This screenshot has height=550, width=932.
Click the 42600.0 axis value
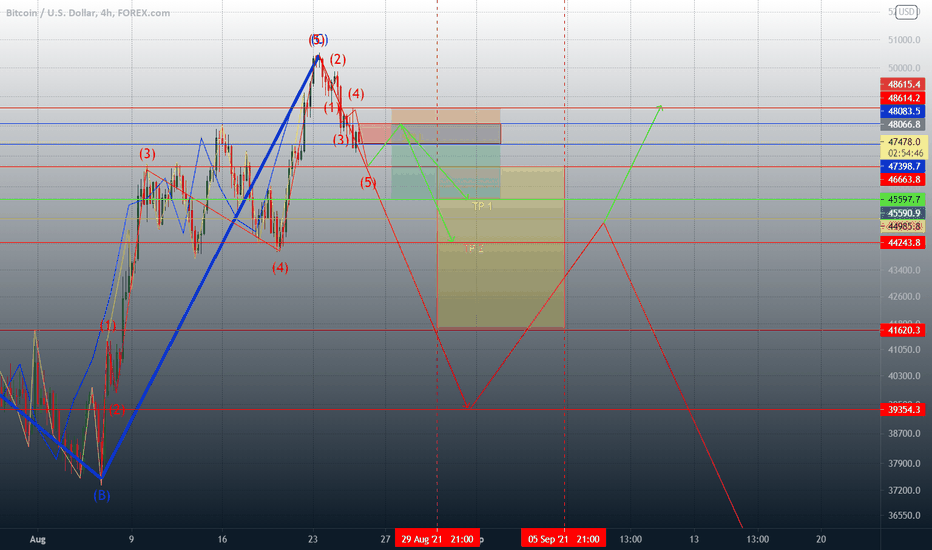tap(903, 296)
